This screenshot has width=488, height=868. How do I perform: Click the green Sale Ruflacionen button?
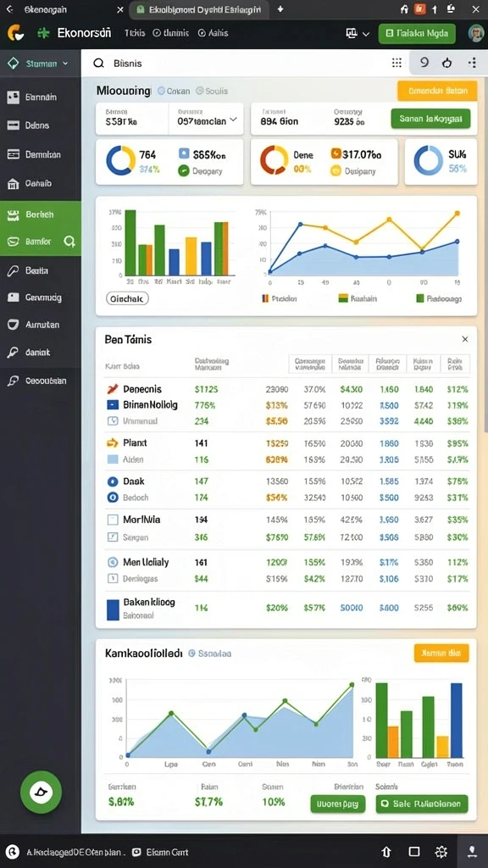pos(422,804)
